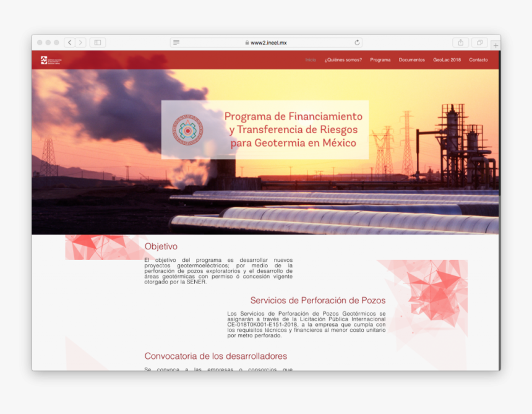Open the ¿Quiénes somos? link
532x414 pixels.
tap(343, 59)
